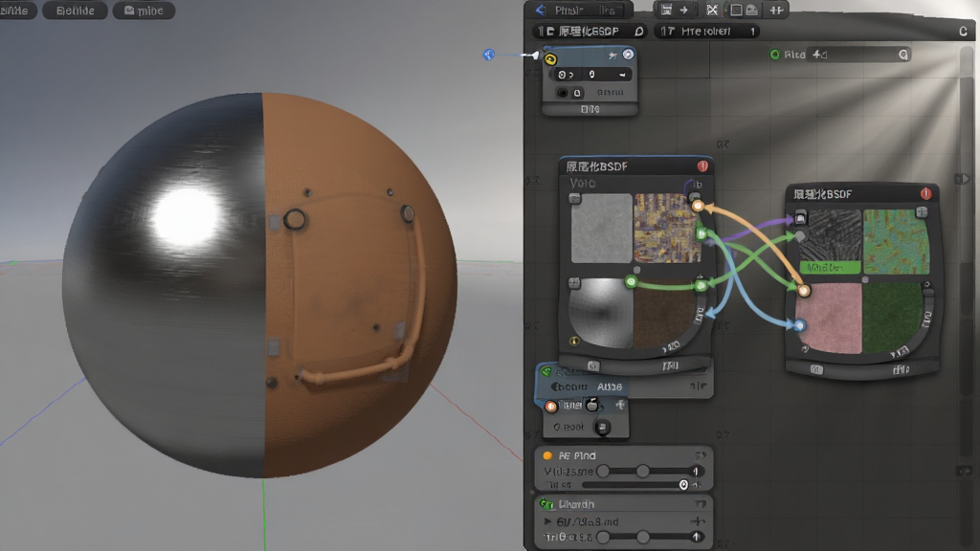Click the plus icon beside the gradient sphere thumbnail
This screenshot has width=980, height=551.
pos(574,283)
